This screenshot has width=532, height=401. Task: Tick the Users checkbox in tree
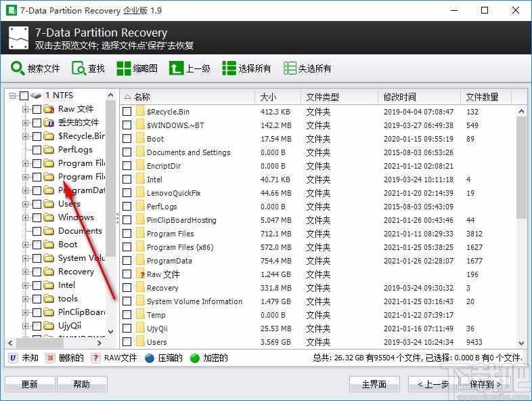pyautogui.click(x=37, y=204)
